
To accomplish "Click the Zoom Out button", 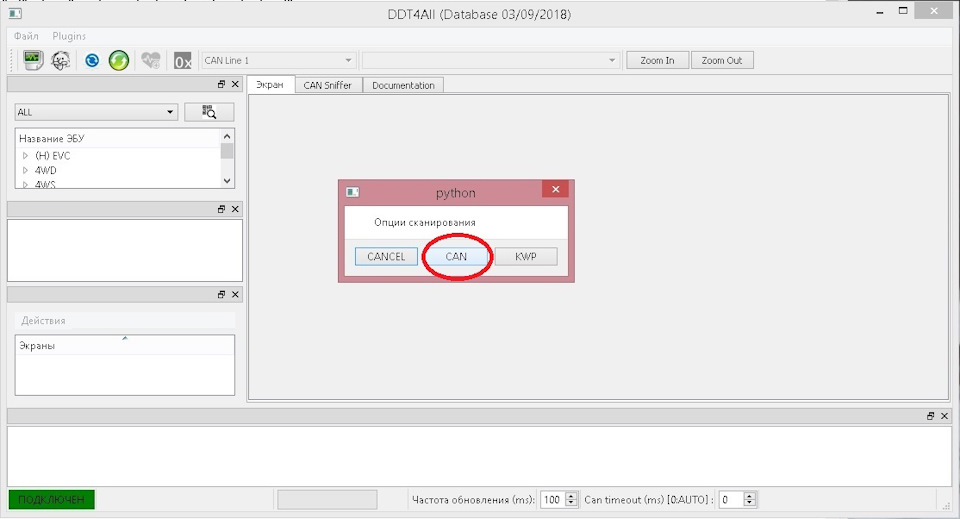I will coord(722,60).
